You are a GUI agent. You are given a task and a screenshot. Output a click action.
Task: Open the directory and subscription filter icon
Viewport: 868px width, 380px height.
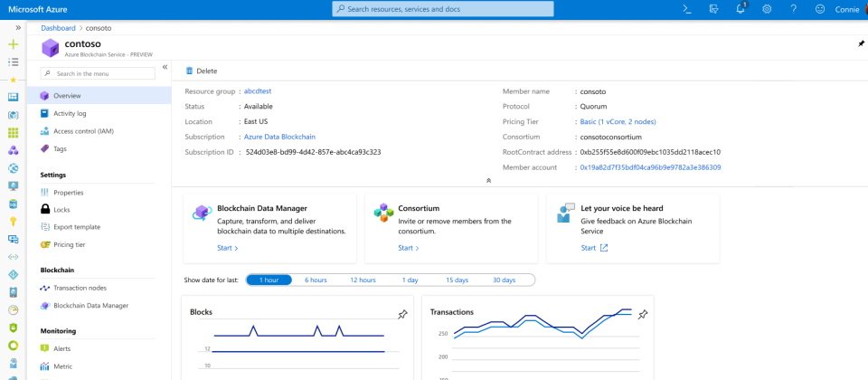[x=713, y=9]
